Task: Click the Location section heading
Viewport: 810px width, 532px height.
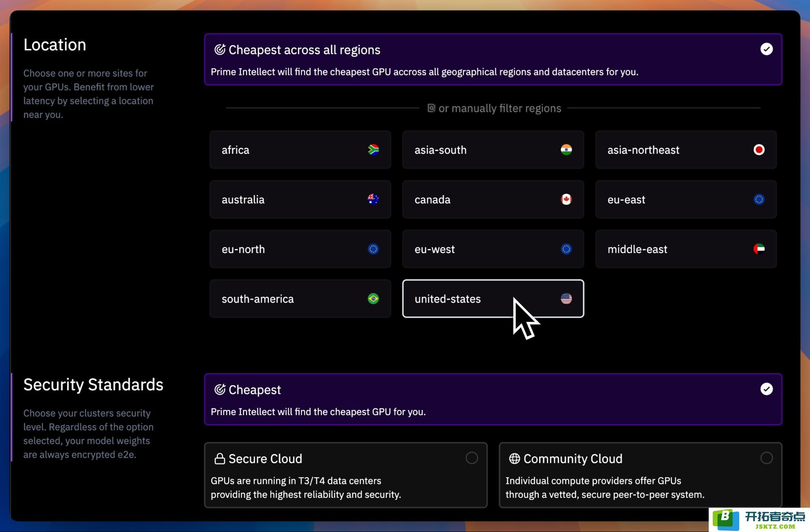Action: click(x=55, y=45)
